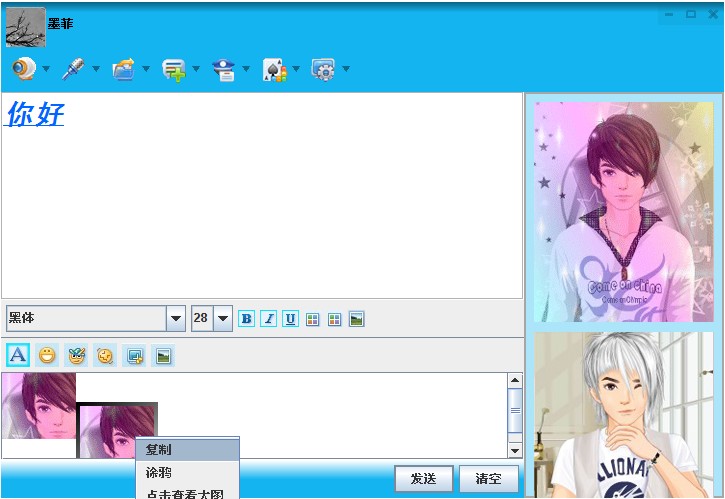Click the second selected image in the input box

pos(117,430)
